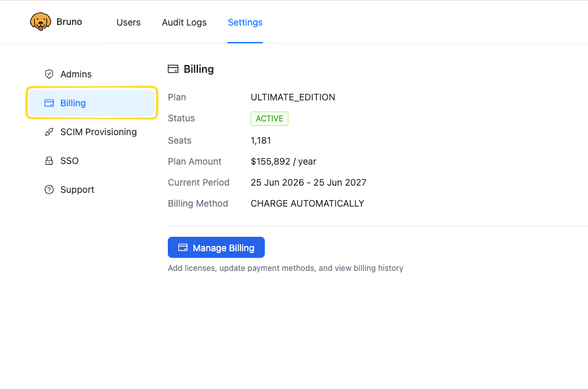
Task: Click the 25 Jun 2026 - 25 Jun 2027 period
Action: pos(308,182)
